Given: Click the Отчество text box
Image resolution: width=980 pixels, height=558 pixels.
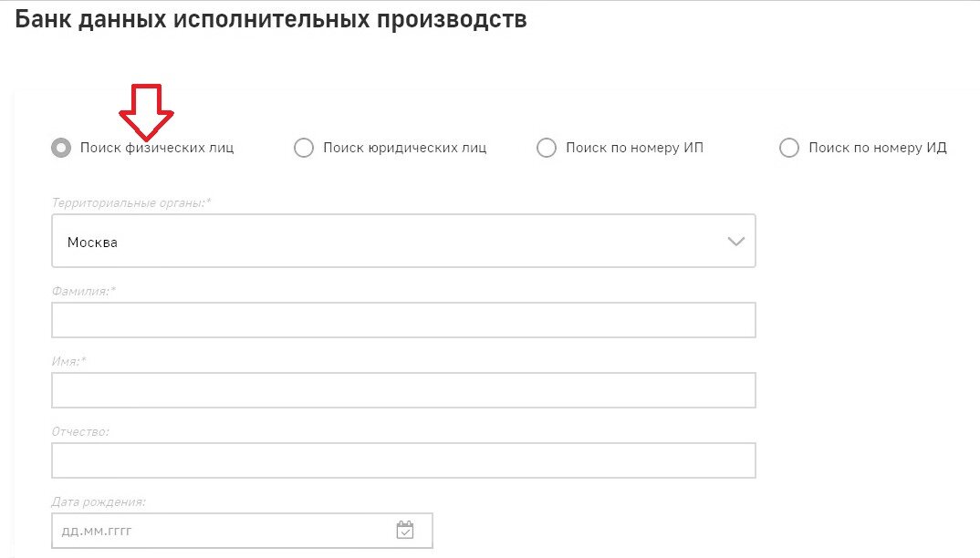Looking at the screenshot, I should 403,460.
